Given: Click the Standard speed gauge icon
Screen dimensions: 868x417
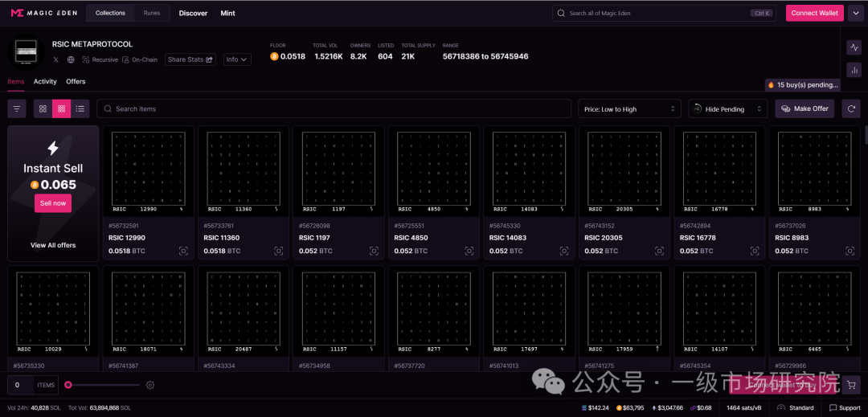Looking at the screenshot, I should tap(782, 407).
